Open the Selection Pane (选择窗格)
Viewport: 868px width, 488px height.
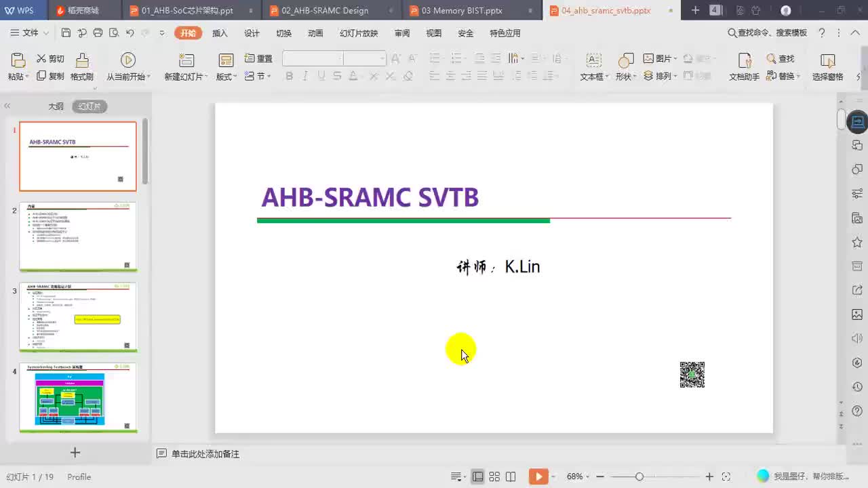tap(827, 67)
